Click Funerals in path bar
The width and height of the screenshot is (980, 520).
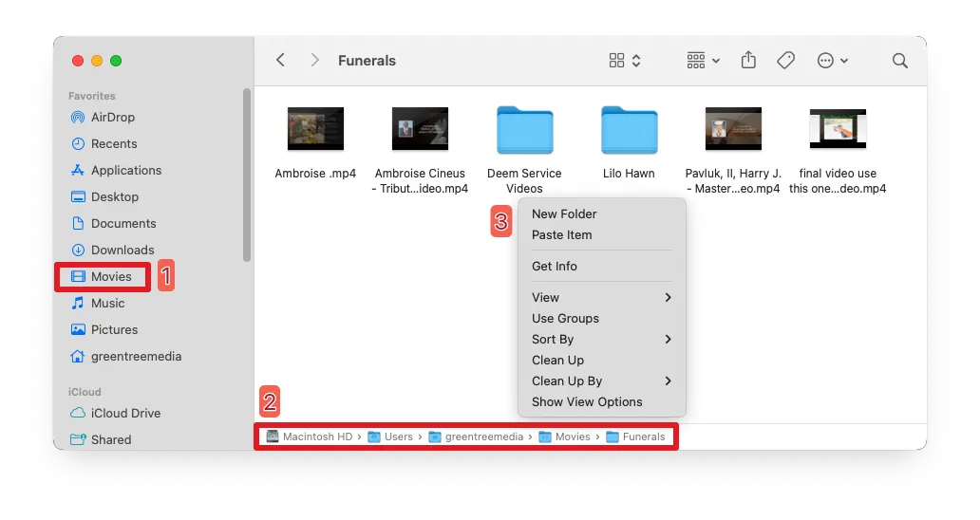[x=635, y=436]
